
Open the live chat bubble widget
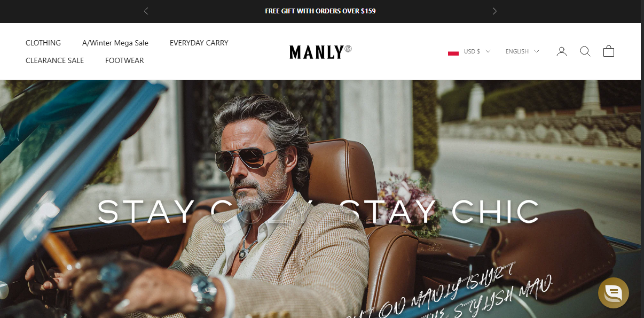[x=614, y=293]
